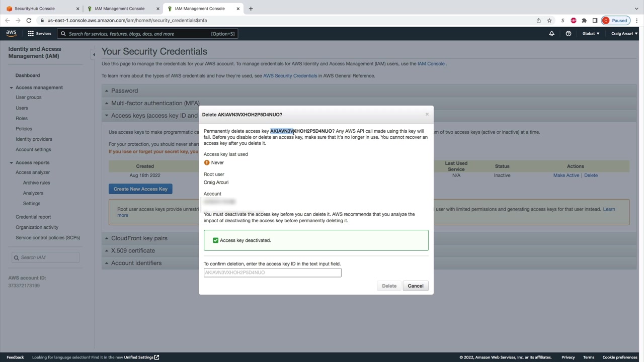
Task: Click the Chrome profile button labeled Paused
Action: pos(616,21)
